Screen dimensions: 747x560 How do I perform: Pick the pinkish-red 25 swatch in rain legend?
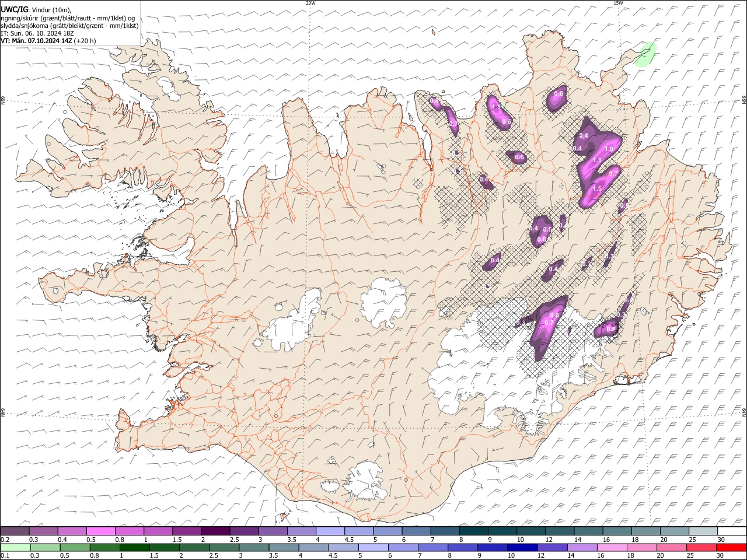pos(701,547)
